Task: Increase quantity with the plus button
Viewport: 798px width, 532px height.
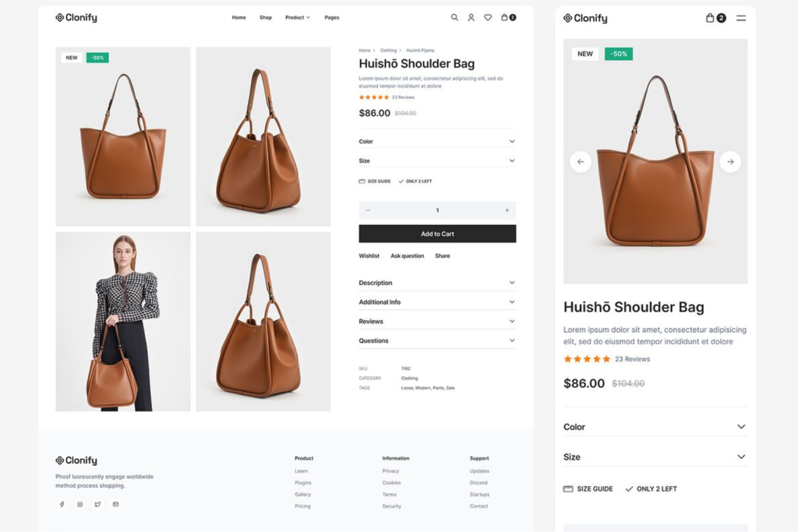Action: [x=507, y=210]
